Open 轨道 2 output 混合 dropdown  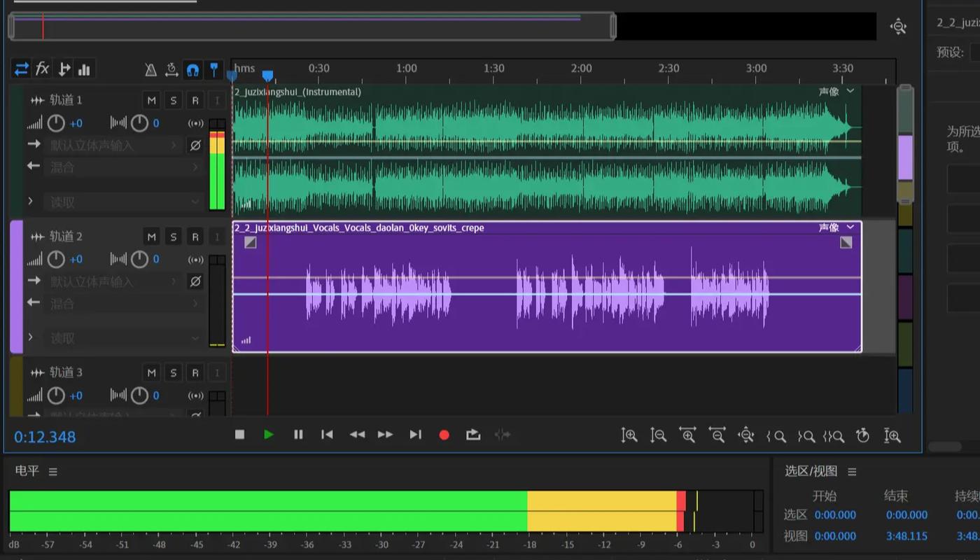pos(124,303)
